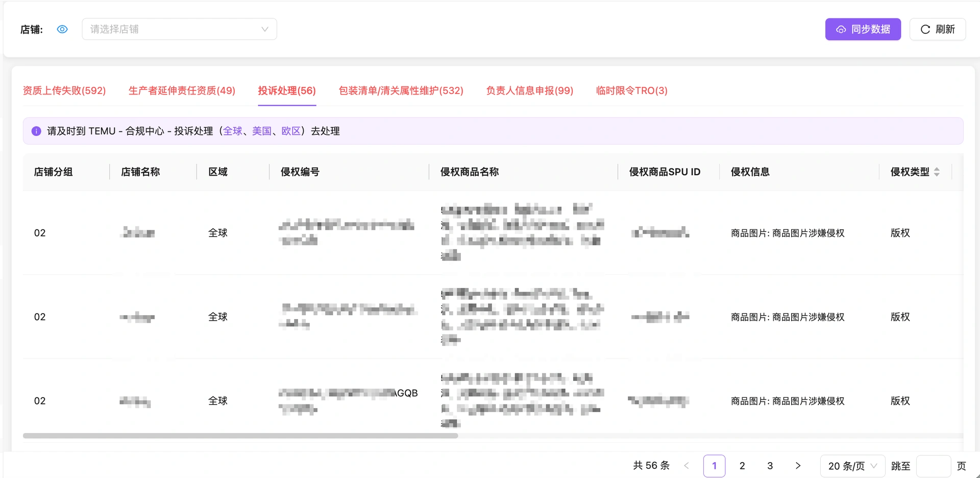Click the 区域 column header
The height and width of the screenshot is (478, 980).
(233, 172)
